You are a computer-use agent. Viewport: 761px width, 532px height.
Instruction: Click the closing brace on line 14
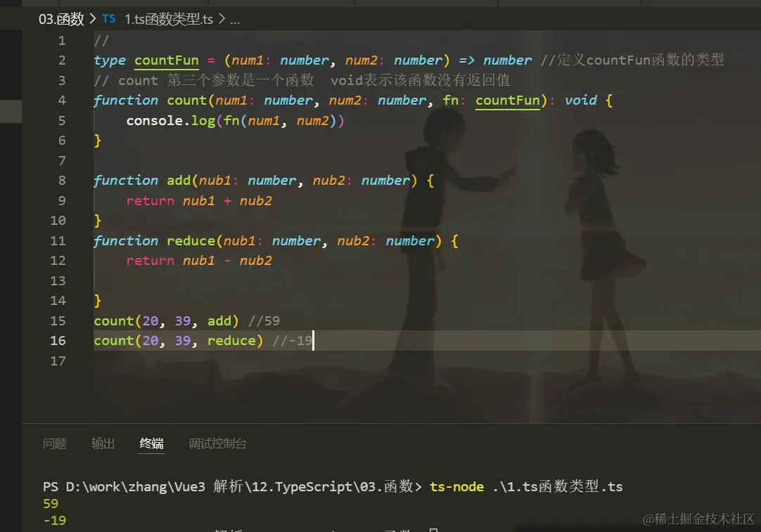[98, 301]
